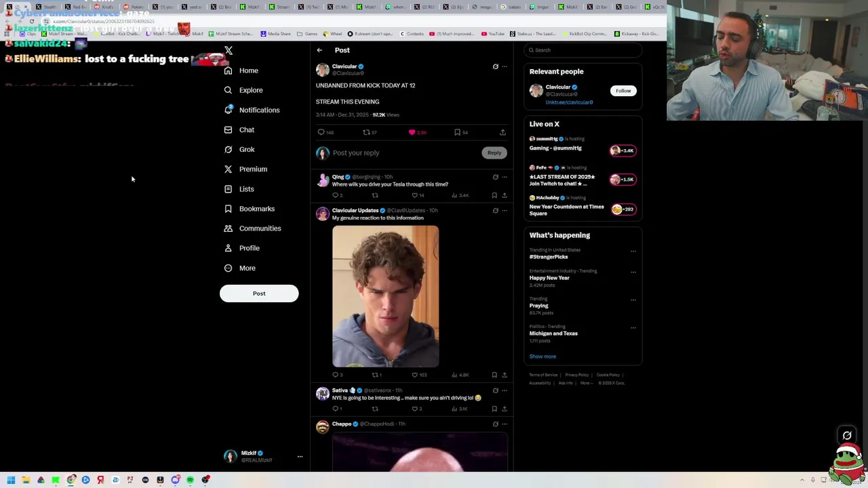This screenshot has height=488, width=868.
Task: Repost the Clavicular Updates reply
Action: pyautogui.click(x=374, y=375)
